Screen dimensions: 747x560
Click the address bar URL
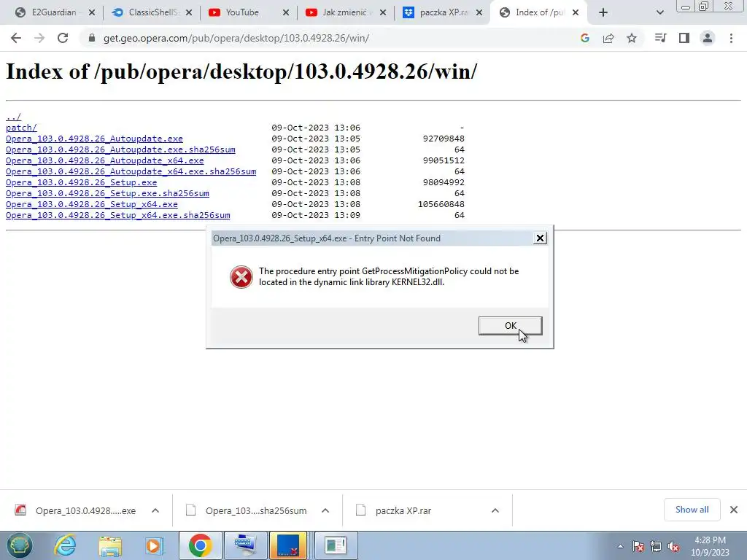(236, 38)
